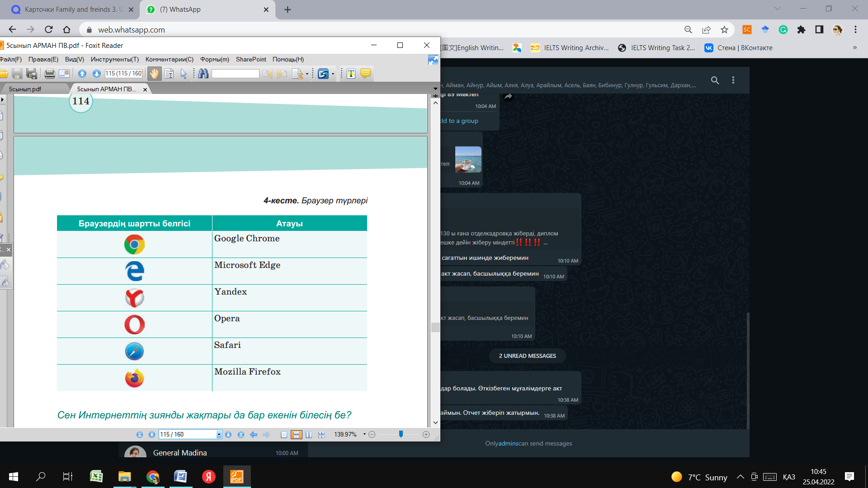This screenshot has width=868, height=488.
Task: Click the binoculars search icon
Action: point(203,74)
